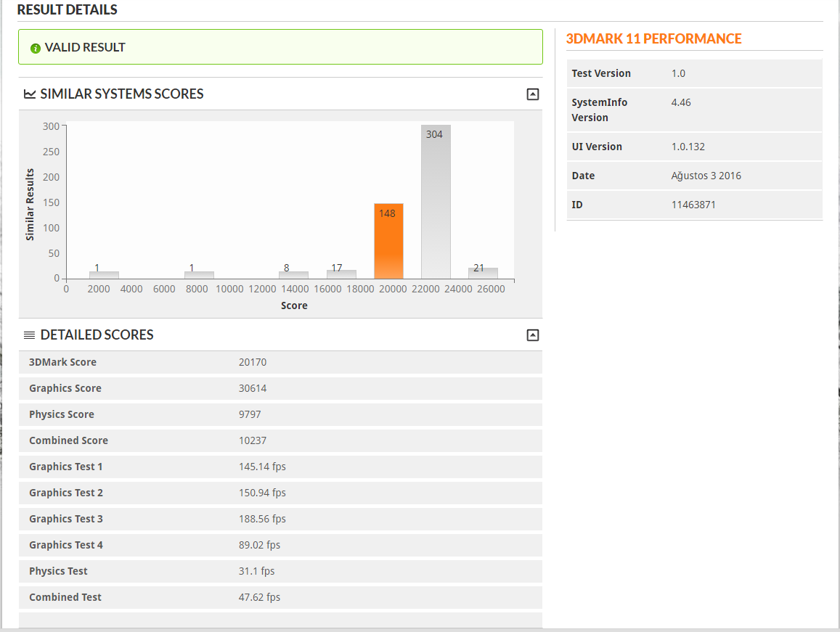Click the DETAILED SCORES heading
840x632 pixels.
pyautogui.click(x=97, y=335)
